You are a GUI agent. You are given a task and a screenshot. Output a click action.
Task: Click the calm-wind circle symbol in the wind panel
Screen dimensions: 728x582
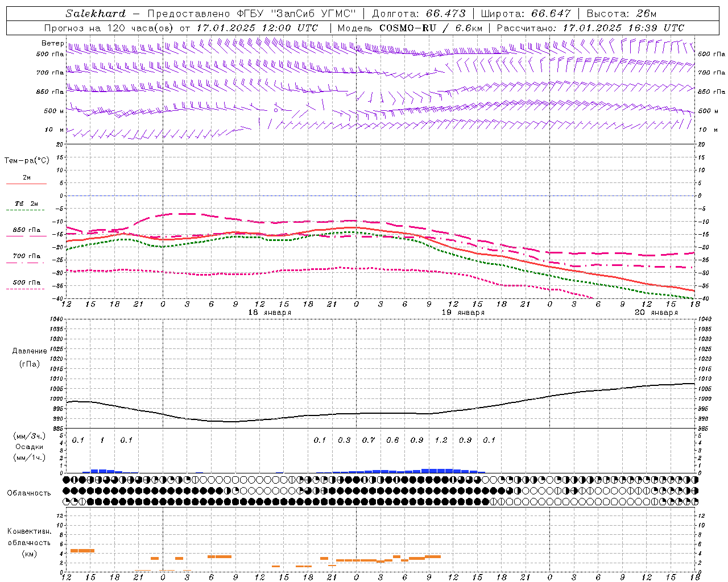(x=276, y=110)
